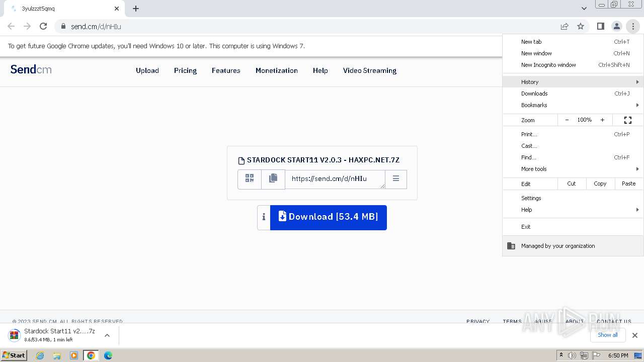Open File Explorer from taskbar
Screen dimensions: 644x362
tap(57, 355)
